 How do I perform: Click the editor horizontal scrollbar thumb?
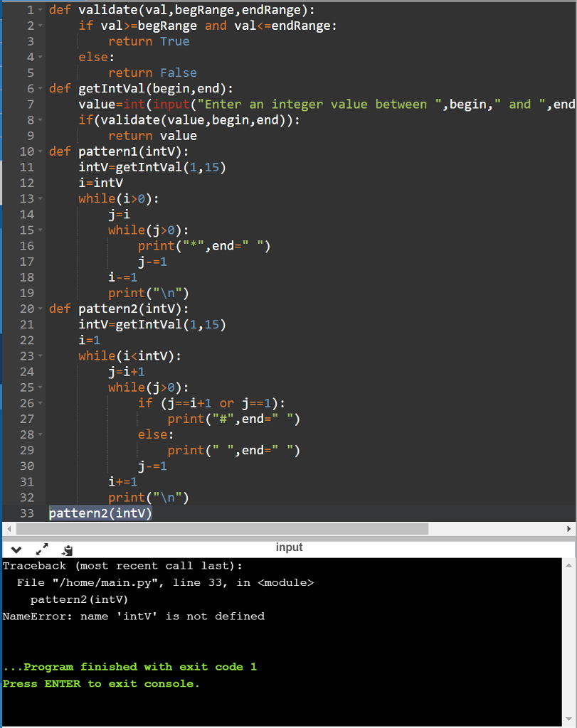point(222,529)
